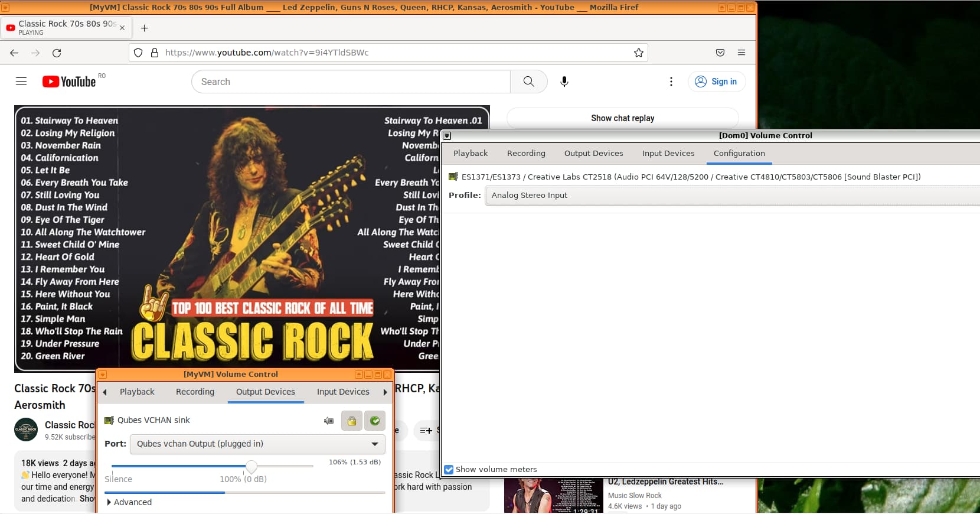Open Firefox application menu
980x514 pixels.
click(x=741, y=53)
